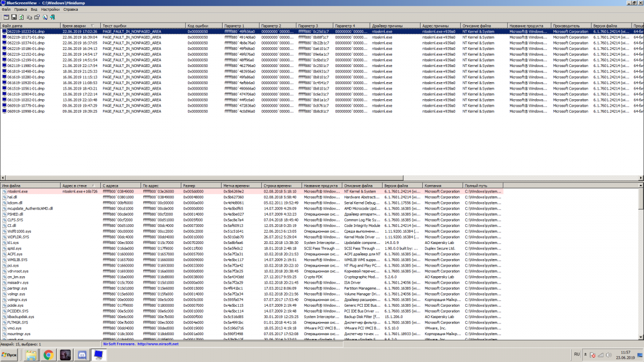Select the vmci.sys driver row
644x362 pixels.
coord(252,328)
